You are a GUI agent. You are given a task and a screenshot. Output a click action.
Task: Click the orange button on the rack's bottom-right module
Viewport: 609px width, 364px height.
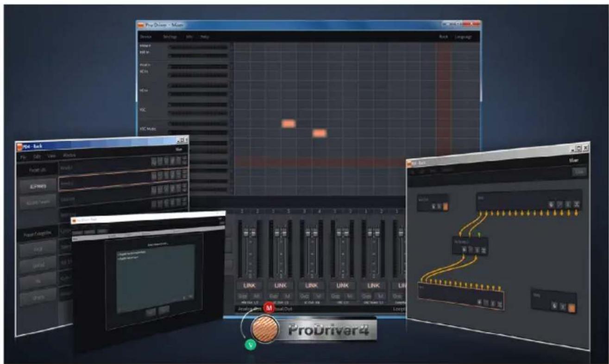[571, 308]
